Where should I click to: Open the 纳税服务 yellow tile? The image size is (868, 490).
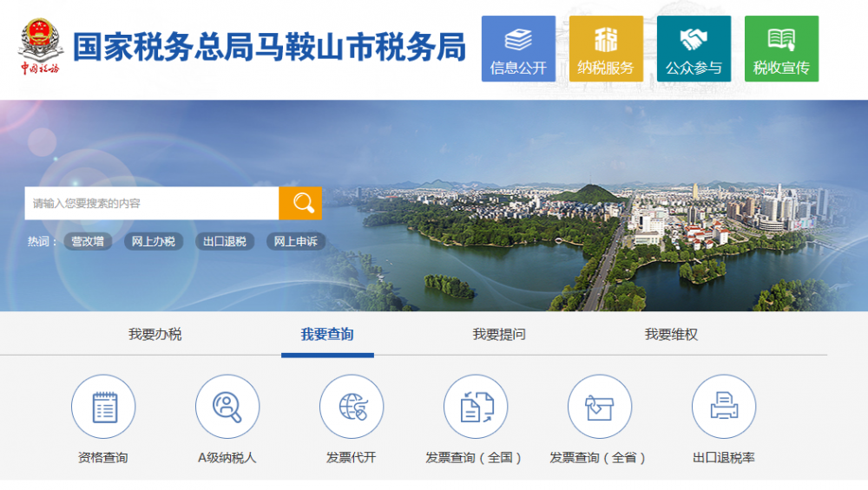click(x=606, y=49)
